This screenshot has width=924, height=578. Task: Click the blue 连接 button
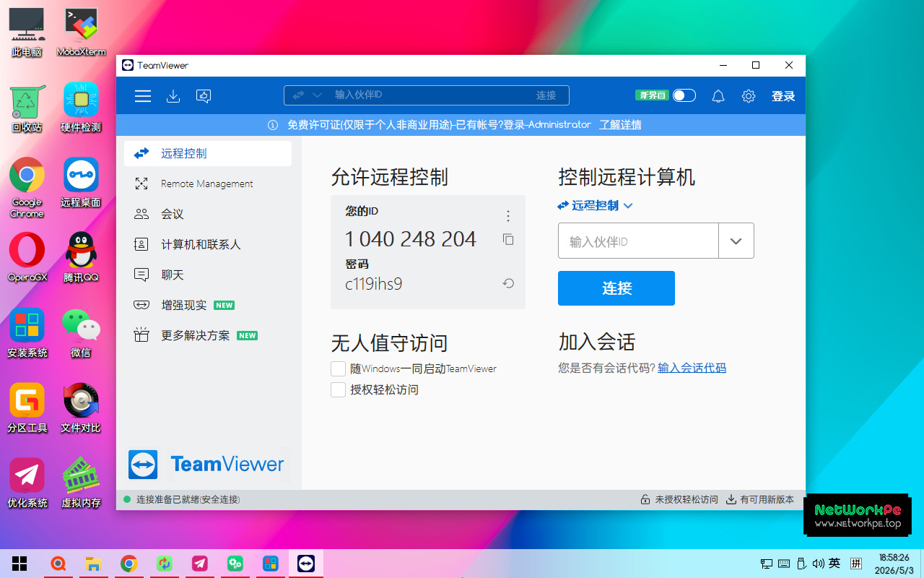coord(616,288)
